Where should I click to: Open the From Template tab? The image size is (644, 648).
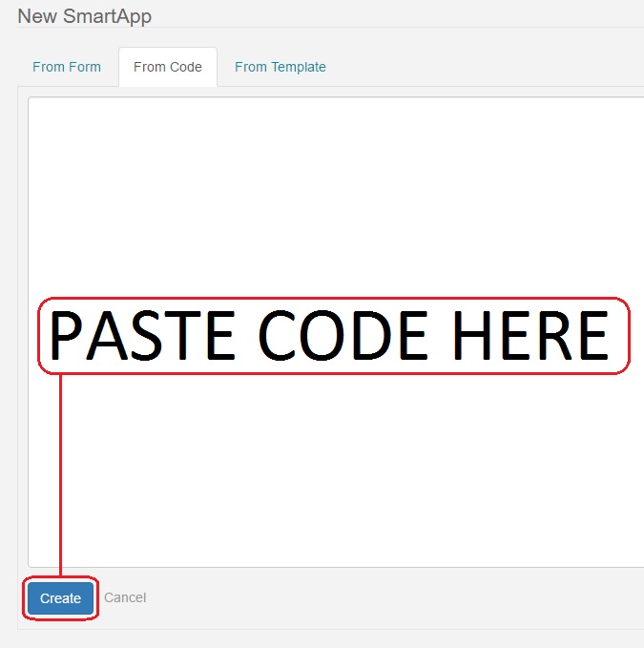pyautogui.click(x=280, y=67)
